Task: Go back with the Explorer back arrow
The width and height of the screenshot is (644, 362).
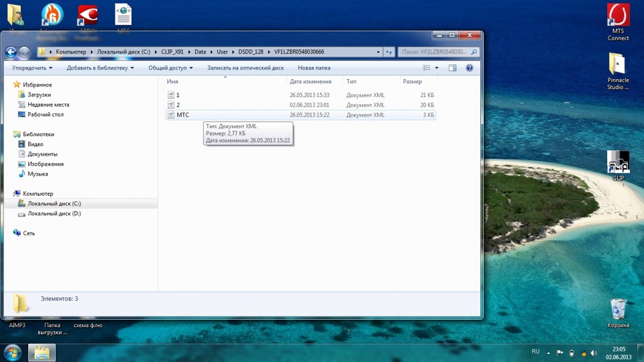Action: click(x=11, y=52)
